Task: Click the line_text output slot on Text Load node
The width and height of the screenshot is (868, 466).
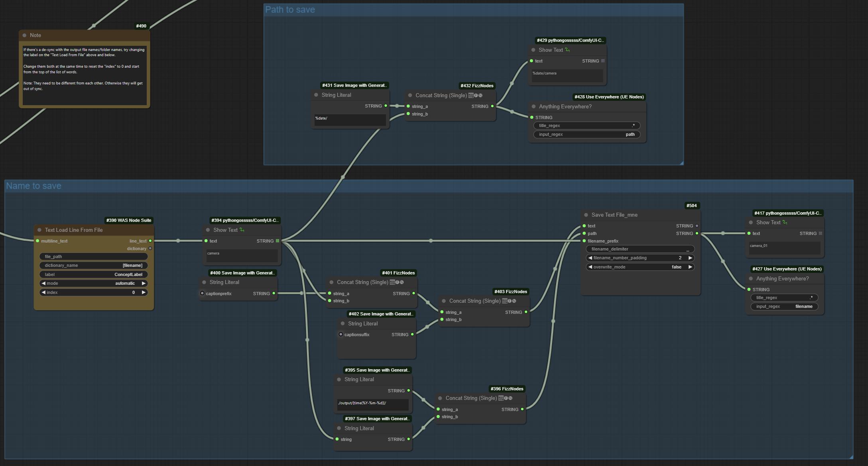Action: coord(150,241)
